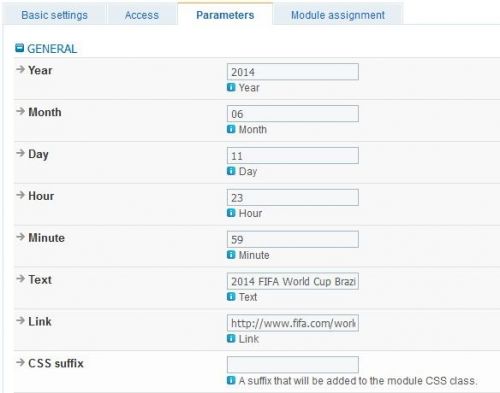500x393 pixels.
Task: Open the Access tab
Action: tap(142, 15)
